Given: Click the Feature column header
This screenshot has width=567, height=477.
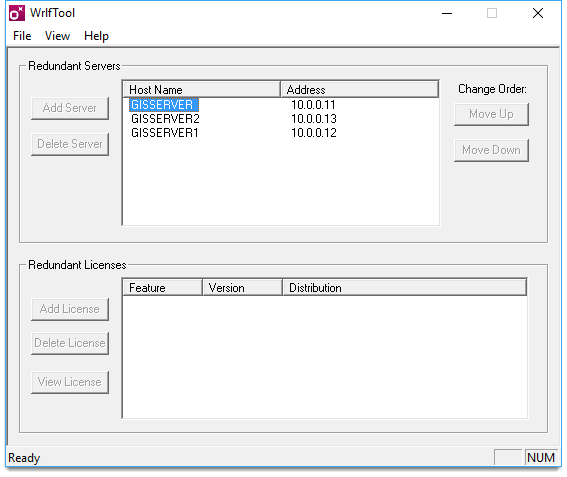Looking at the screenshot, I should [x=162, y=288].
